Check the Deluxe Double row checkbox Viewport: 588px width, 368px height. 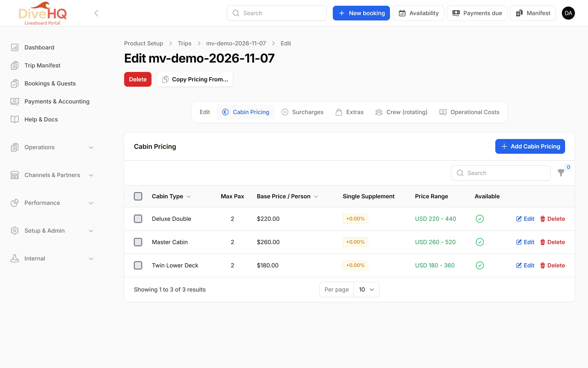[138, 219]
